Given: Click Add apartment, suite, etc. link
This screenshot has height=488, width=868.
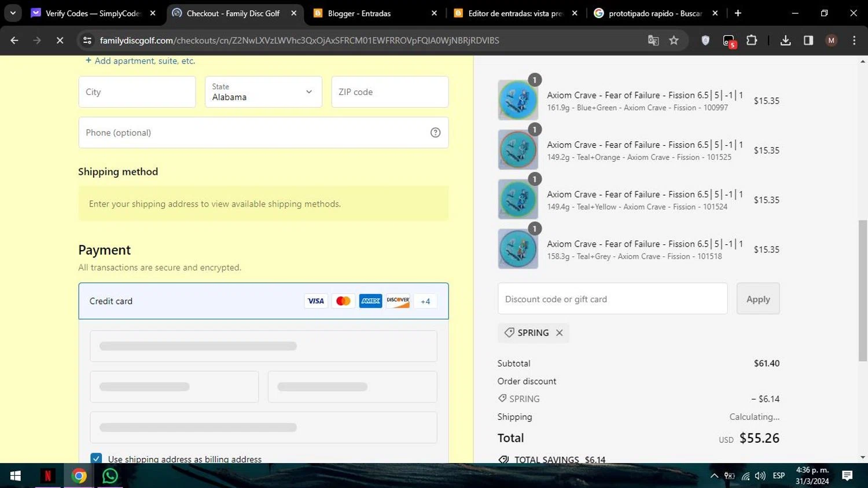Looking at the screenshot, I should point(140,61).
